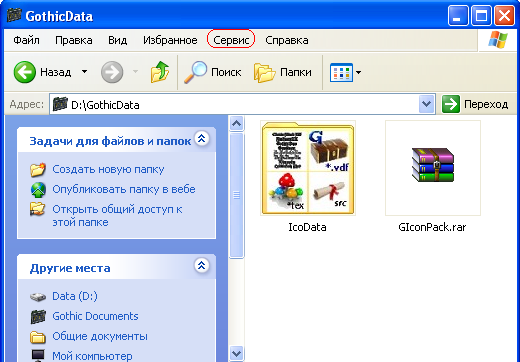The width and height of the screenshot is (520, 362).
Task: Toggle the Папки folders pane button
Action: [x=283, y=72]
